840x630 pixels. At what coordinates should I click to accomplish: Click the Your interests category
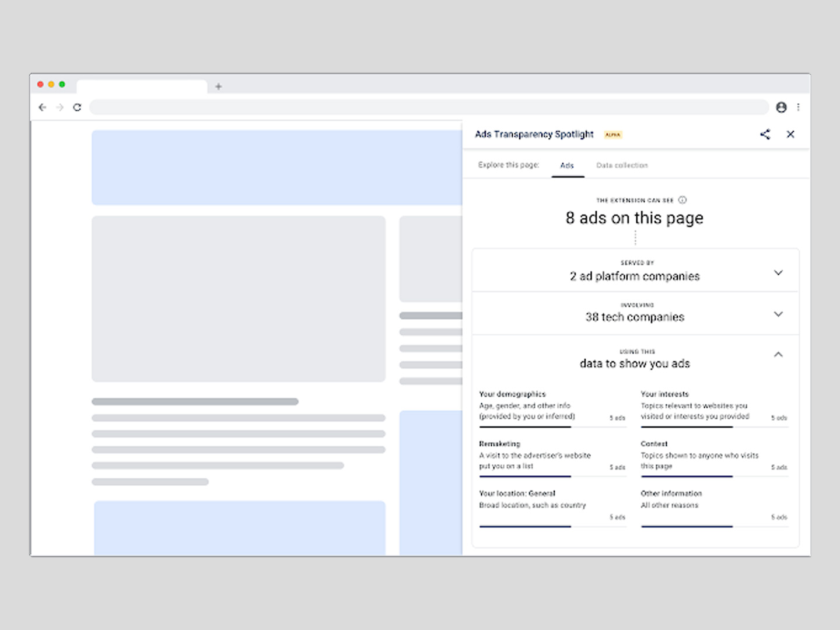coord(664,394)
